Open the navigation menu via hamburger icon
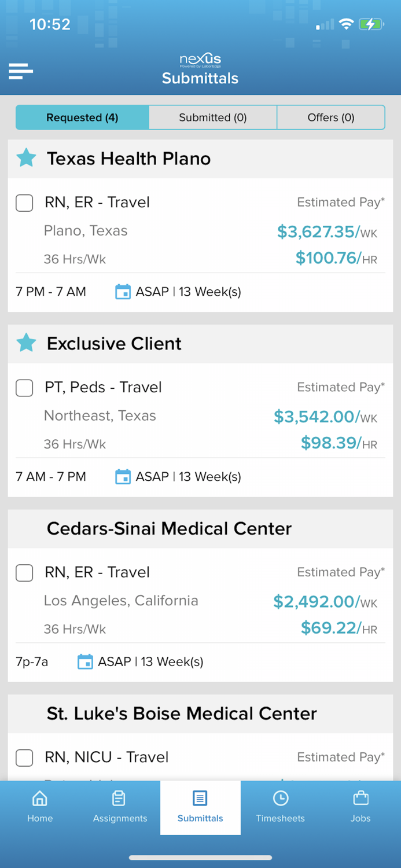401x868 pixels. tap(20, 71)
